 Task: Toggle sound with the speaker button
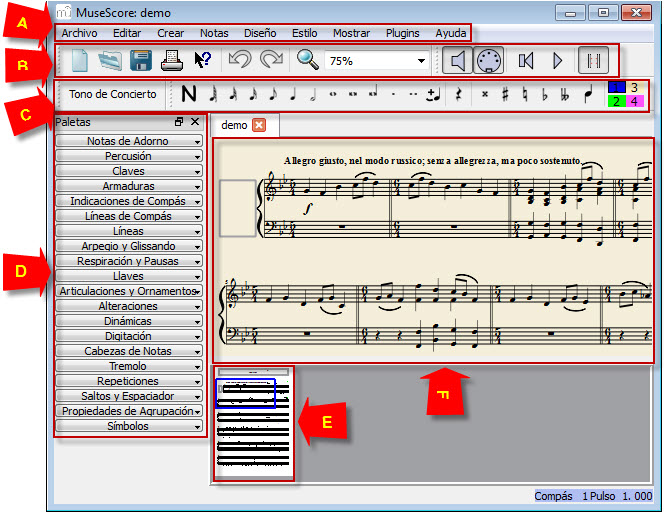pyautogui.click(x=457, y=61)
